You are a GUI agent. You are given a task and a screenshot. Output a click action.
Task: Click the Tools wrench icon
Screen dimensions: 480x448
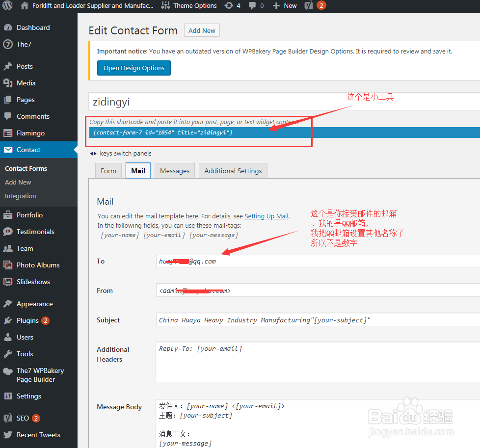[x=8, y=354]
